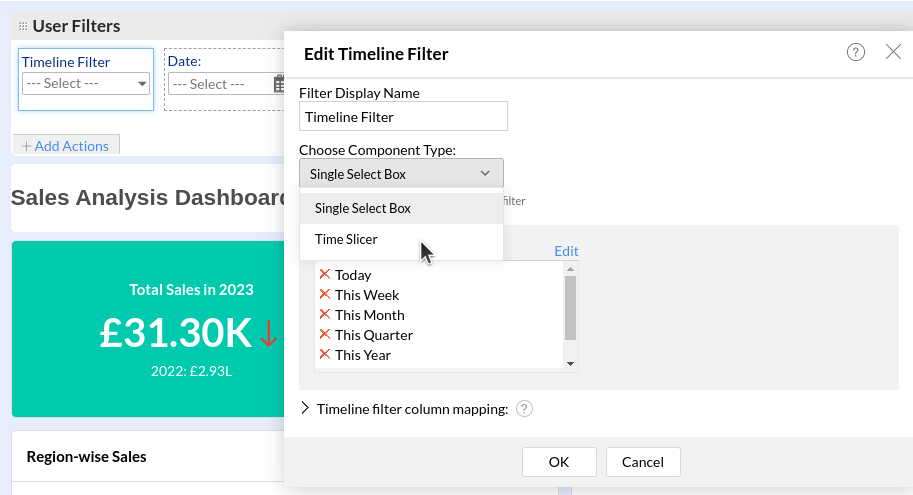Click the Sales Analysis Dashboard title
This screenshot has width=913, height=495.
(x=148, y=197)
